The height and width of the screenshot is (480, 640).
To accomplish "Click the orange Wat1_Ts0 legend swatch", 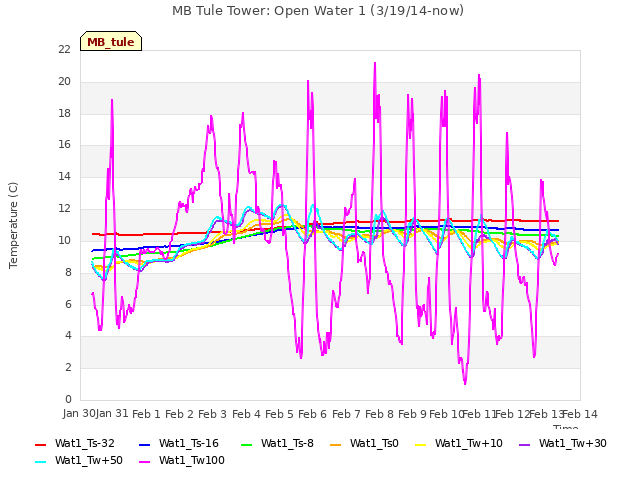I will [x=336, y=444].
